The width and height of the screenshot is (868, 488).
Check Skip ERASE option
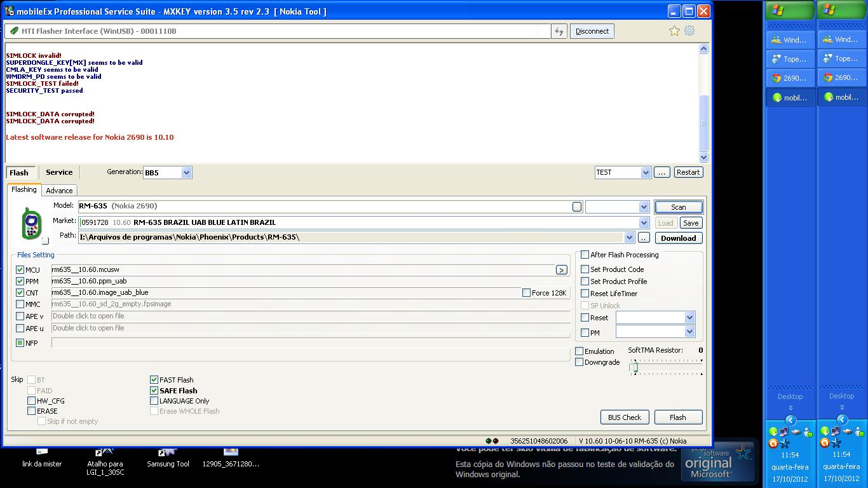[x=31, y=411]
